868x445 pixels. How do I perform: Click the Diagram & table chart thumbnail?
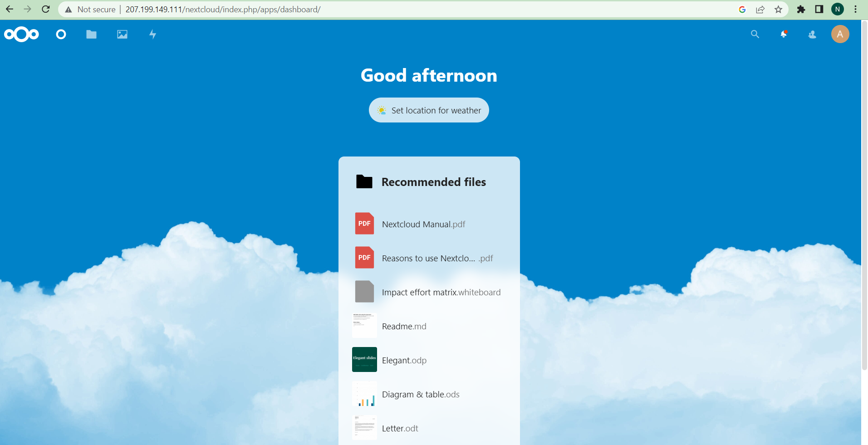click(x=364, y=394)
